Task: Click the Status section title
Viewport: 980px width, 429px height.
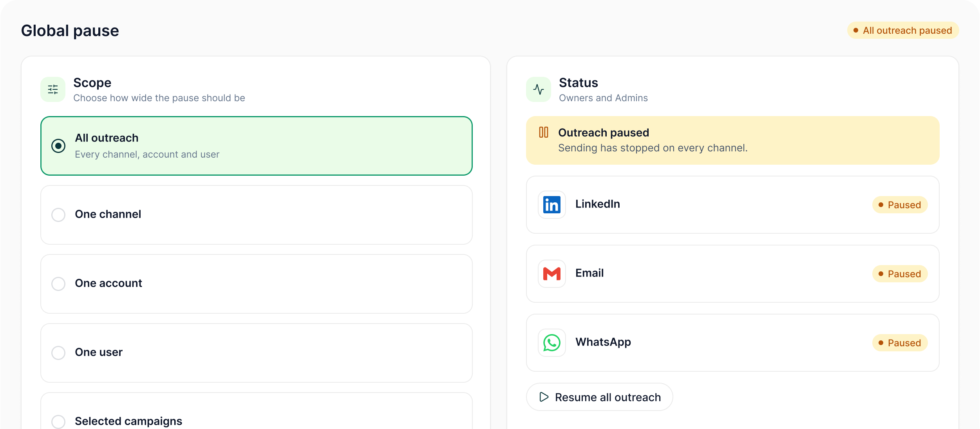Action: point(579,83)
